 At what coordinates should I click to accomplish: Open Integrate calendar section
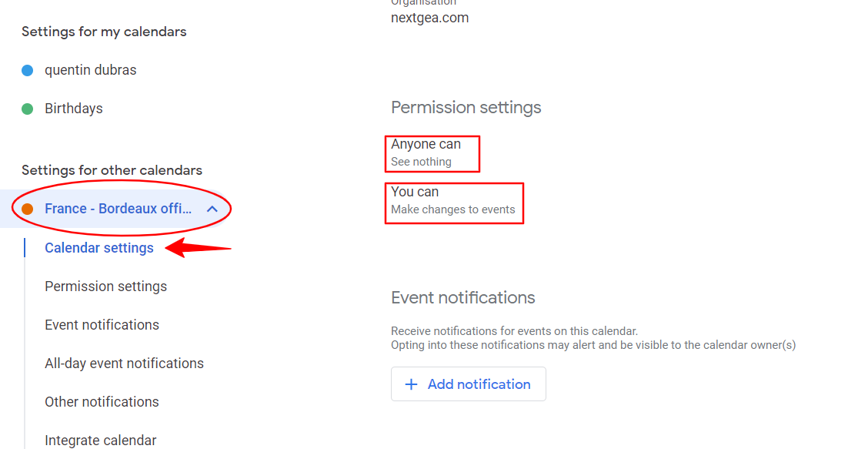pyautogui.click(x=101, y=441)
